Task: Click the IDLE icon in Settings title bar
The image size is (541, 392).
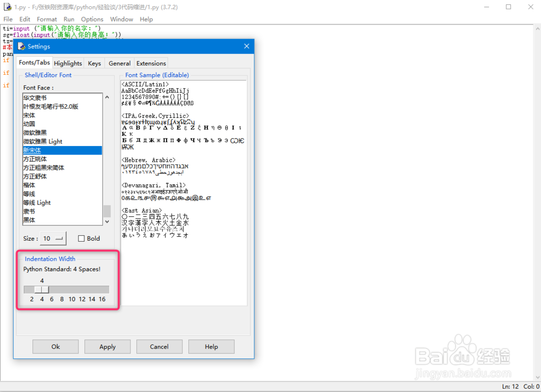Action: (22, 46)
